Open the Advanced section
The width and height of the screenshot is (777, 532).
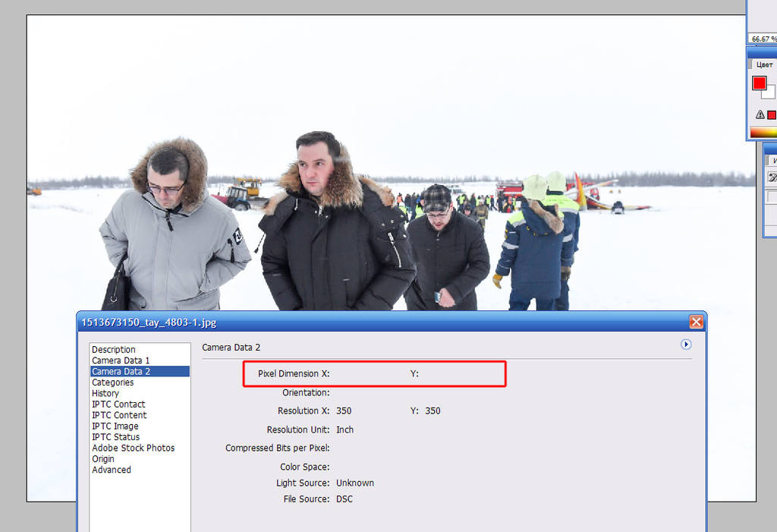(x=111, y=470)
